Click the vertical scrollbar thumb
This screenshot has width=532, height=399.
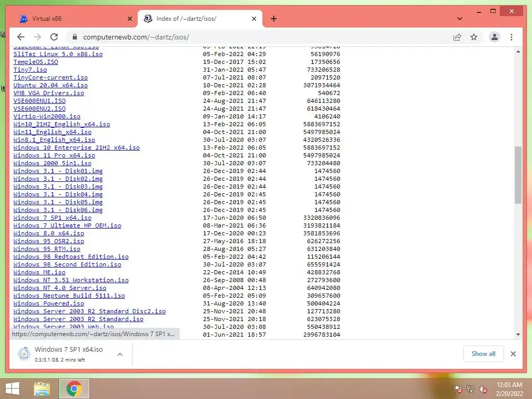(x=518, y=175)
